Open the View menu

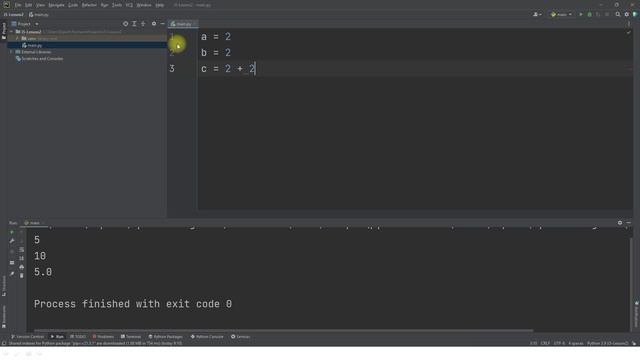click(x=40, y=5)
